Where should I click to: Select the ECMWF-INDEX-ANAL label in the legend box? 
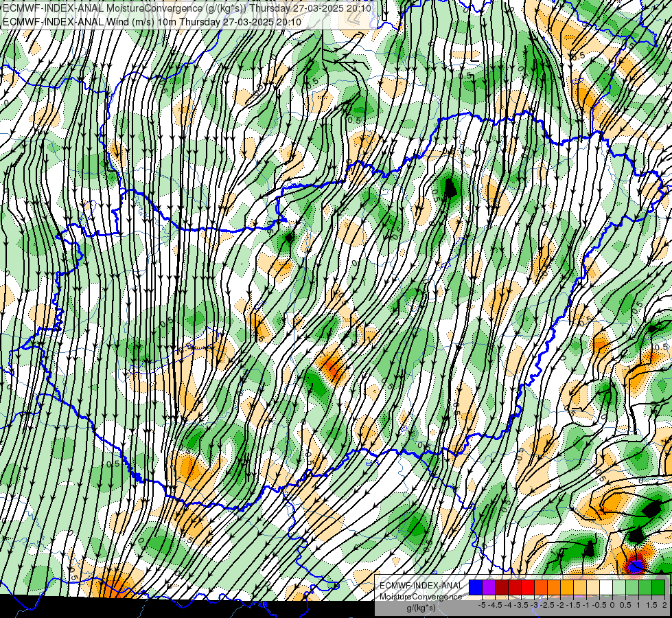point(421,586)
